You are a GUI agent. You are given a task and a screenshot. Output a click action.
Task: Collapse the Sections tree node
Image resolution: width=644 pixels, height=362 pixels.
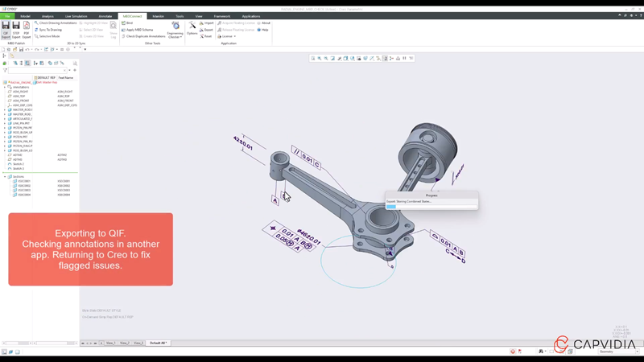tap(5, 176)
